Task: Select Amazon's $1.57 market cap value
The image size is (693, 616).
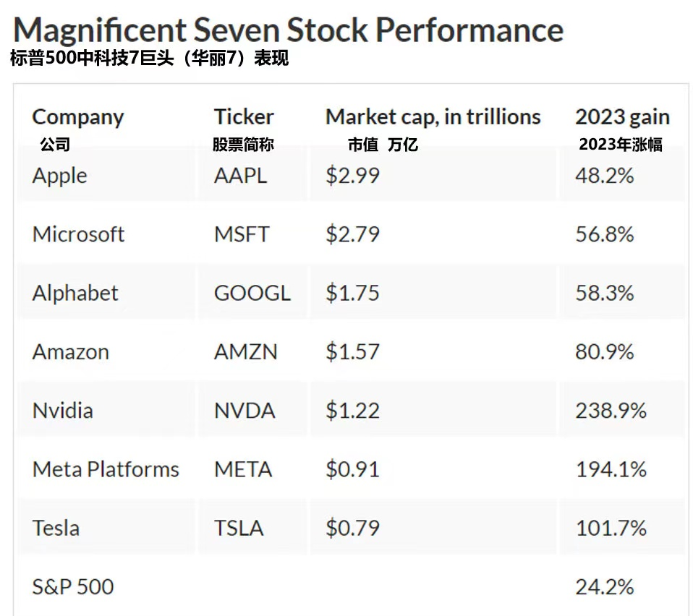Action: click(352, 352)
